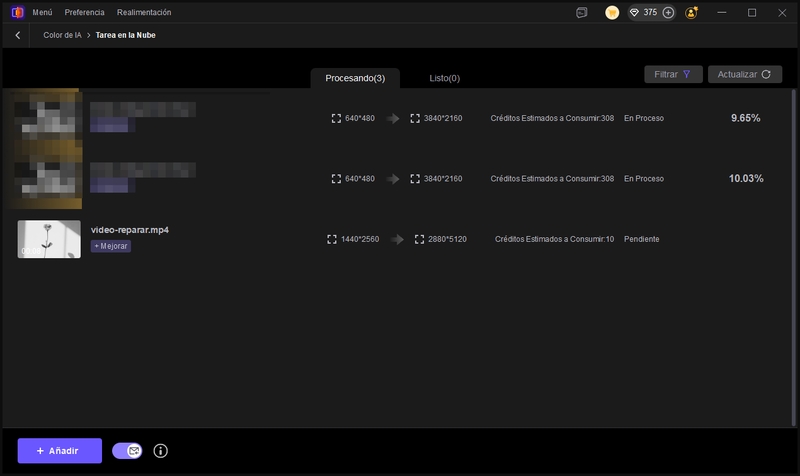800x476 pixels.
Task: Click the info icon next to the toggle
Action: [160, 451]
